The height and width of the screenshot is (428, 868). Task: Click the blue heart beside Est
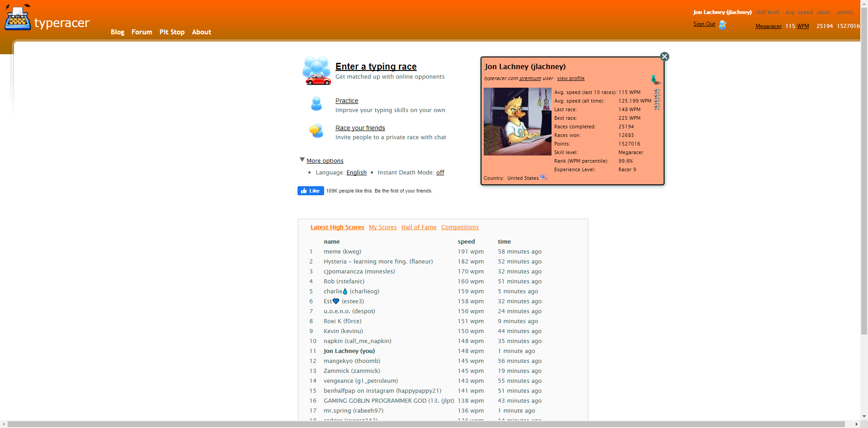click(x=336, y=301)
